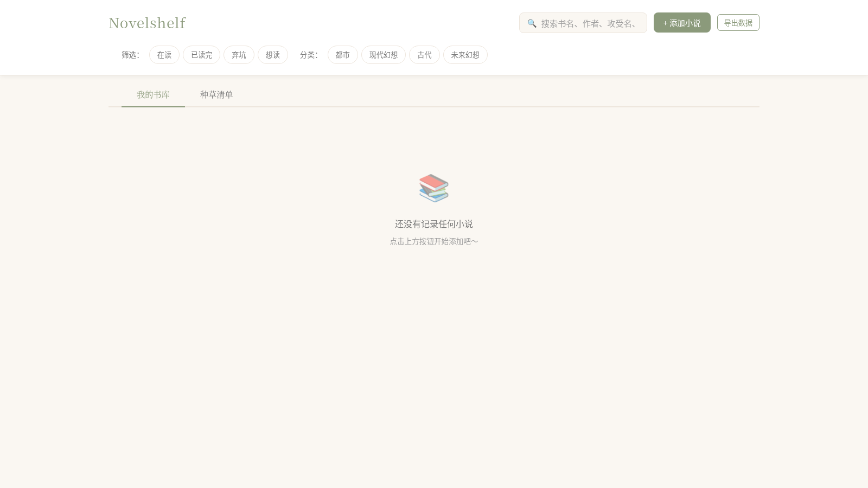Toggle the 已读完 filter chip
The width and height of the screenshot is (868, 488).
click(x=202, y=55)
